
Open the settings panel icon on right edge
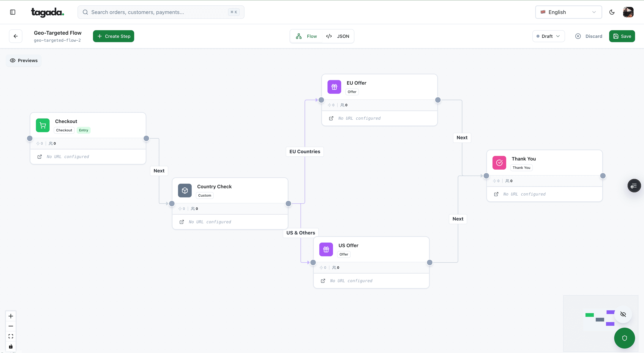tap(634, 185)
